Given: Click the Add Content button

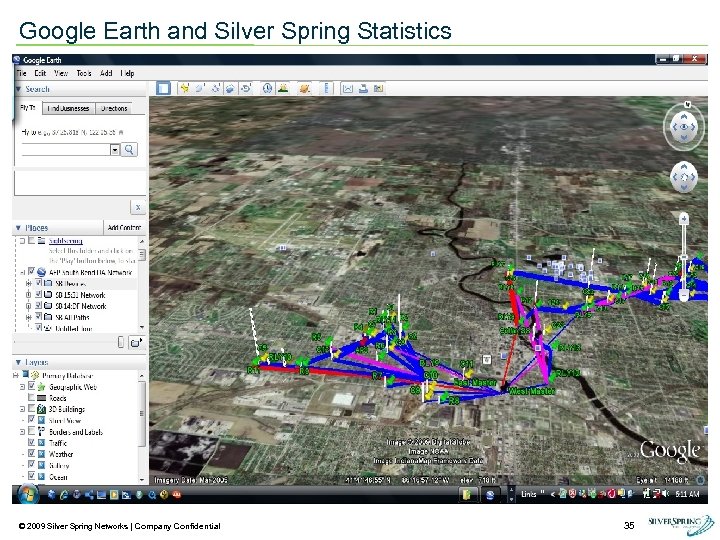Looking at the screenshot, I should pyautogui.click(x=124, y=227).
